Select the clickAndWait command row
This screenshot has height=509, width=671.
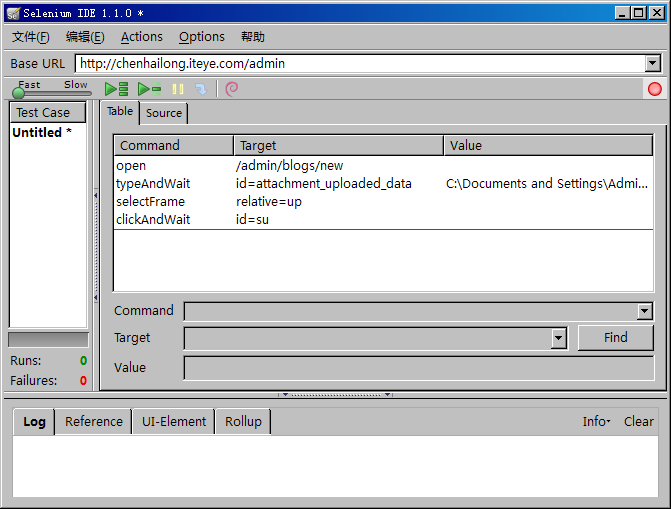coord(383,220)
